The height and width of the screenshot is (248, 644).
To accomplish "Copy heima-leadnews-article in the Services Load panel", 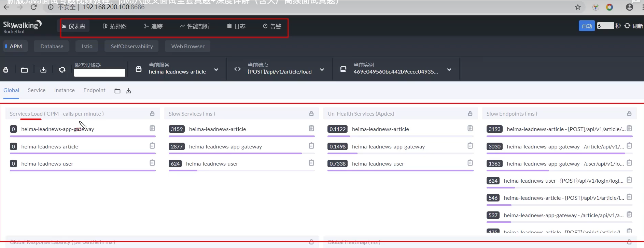I will click(x=152, y=146).
